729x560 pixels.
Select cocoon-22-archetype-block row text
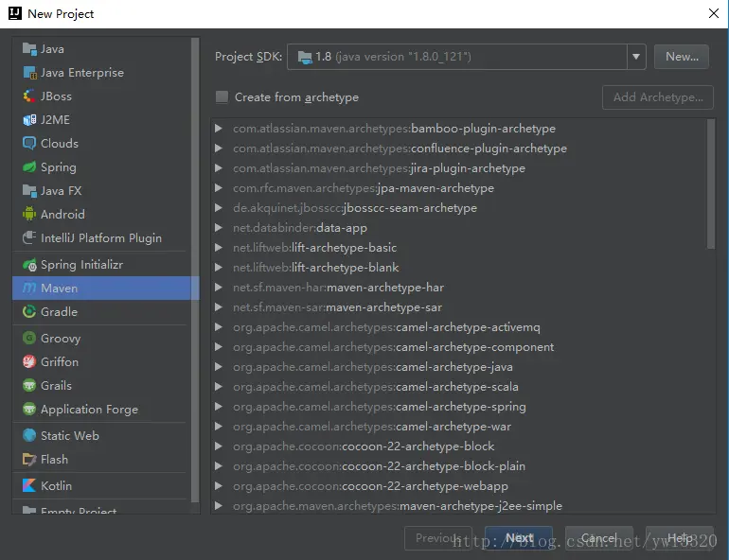tap(364, 446)
